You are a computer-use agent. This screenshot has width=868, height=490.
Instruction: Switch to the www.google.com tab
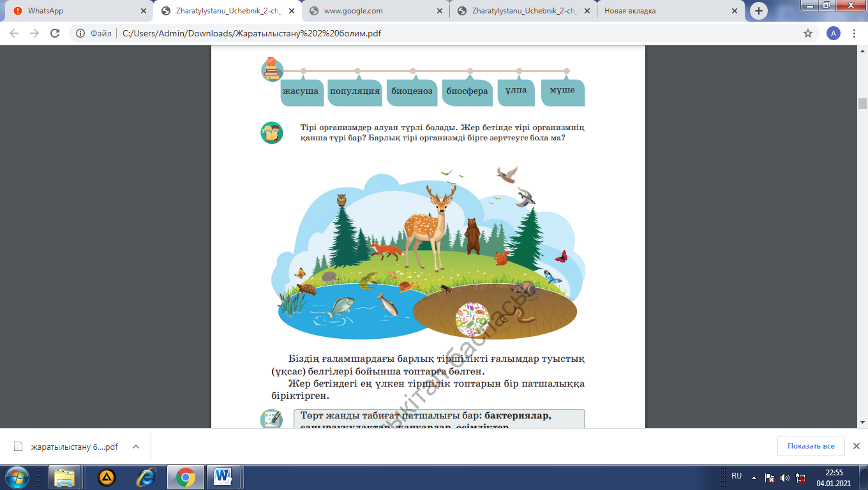coord(375,11)
